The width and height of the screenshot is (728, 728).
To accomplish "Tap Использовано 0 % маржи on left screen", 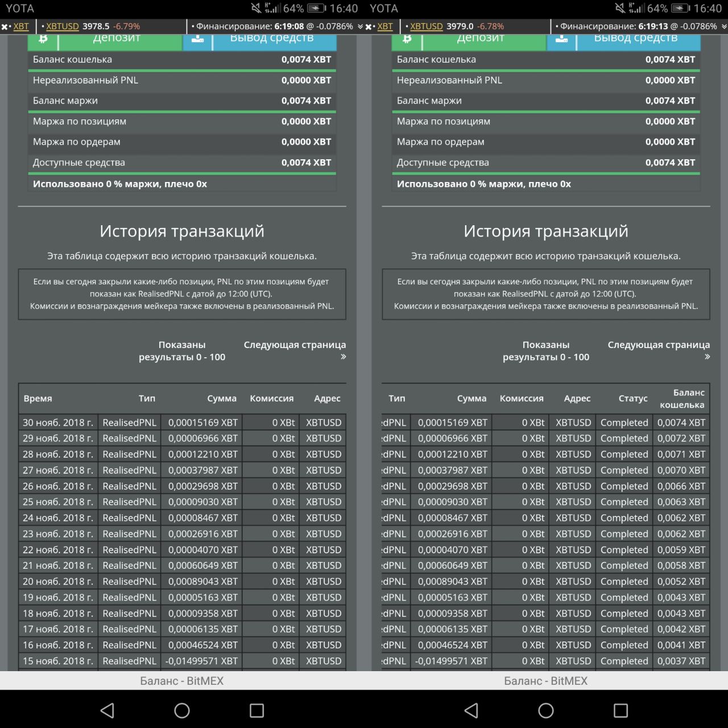I will click(x=120, y=184).
